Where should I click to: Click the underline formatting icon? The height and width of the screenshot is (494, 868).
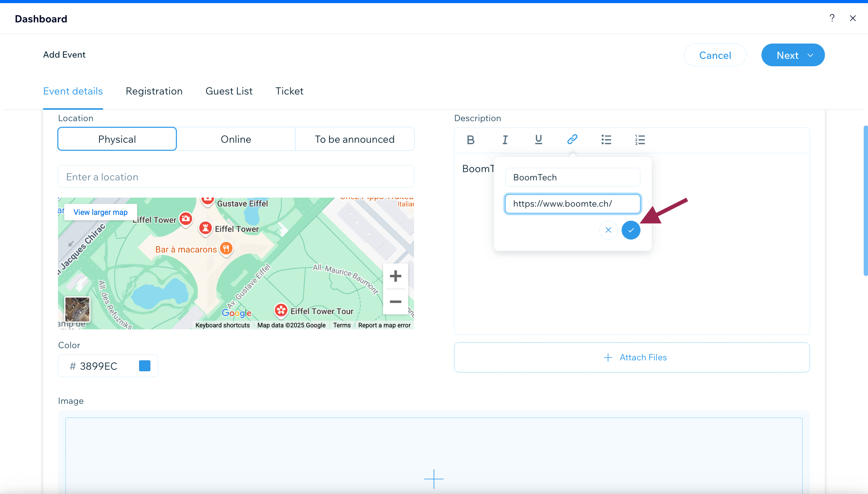[539, 140]
